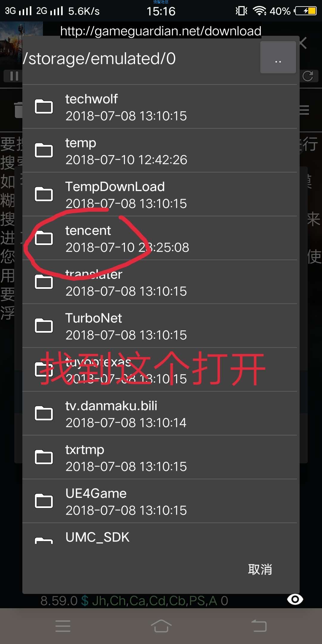Tap the Android home navigation icon
This screenshot has height=644, width=322.
[161, 626]
